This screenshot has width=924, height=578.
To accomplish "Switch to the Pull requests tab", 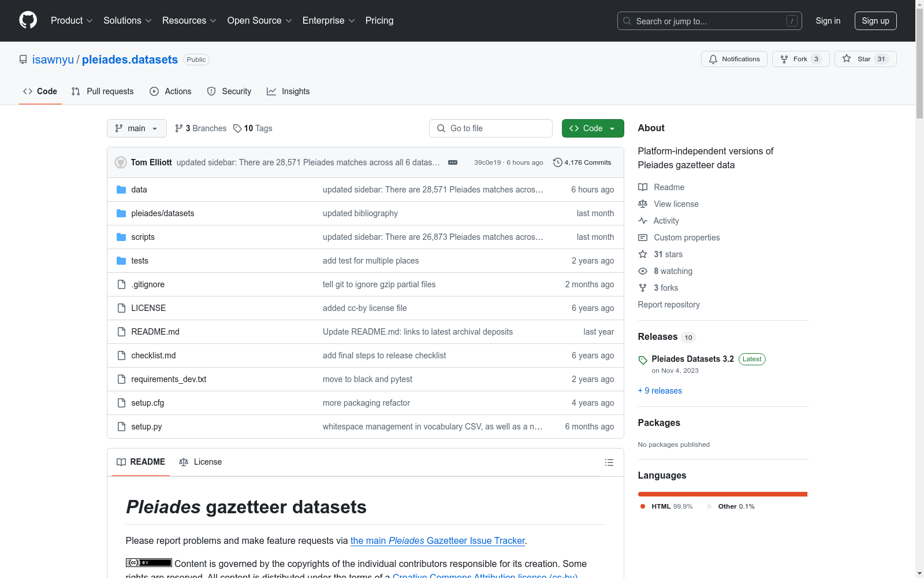I will [x=103, y=91].
